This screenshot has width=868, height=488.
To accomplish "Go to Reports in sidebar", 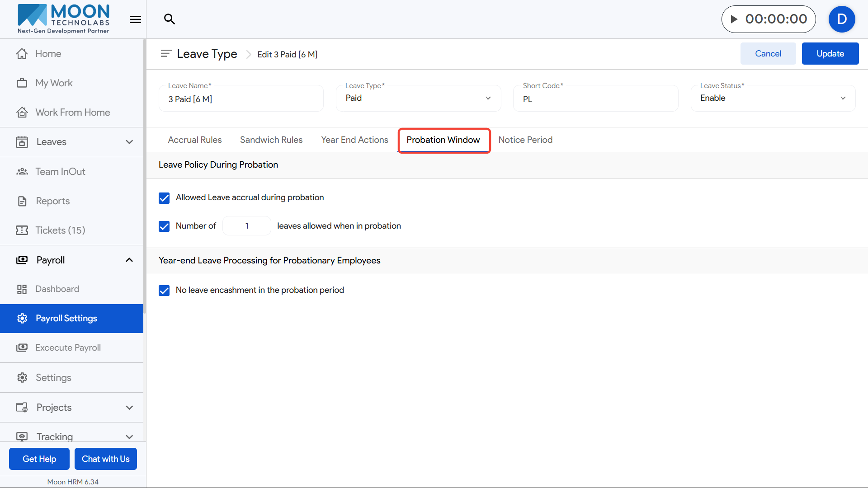I will click(52, 201).
